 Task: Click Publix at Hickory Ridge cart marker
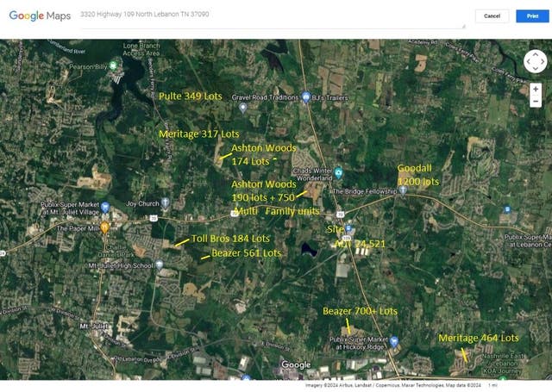click(394, 341)
